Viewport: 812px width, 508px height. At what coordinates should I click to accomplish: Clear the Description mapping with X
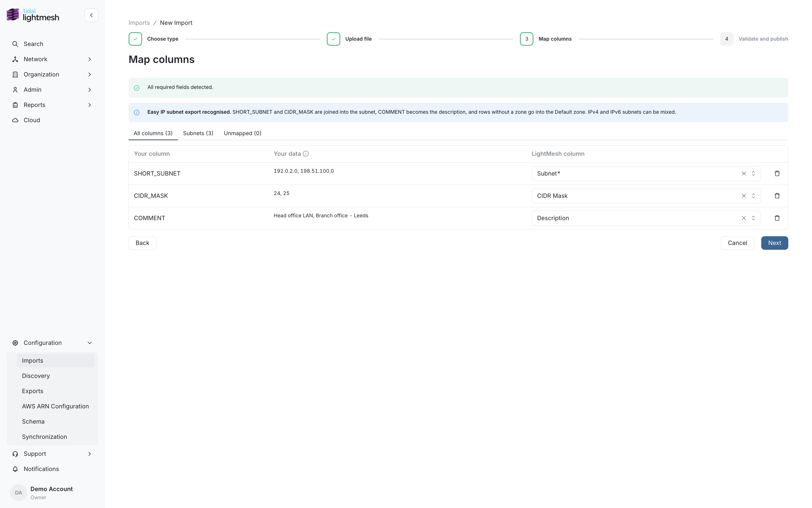tap(743, 218)
